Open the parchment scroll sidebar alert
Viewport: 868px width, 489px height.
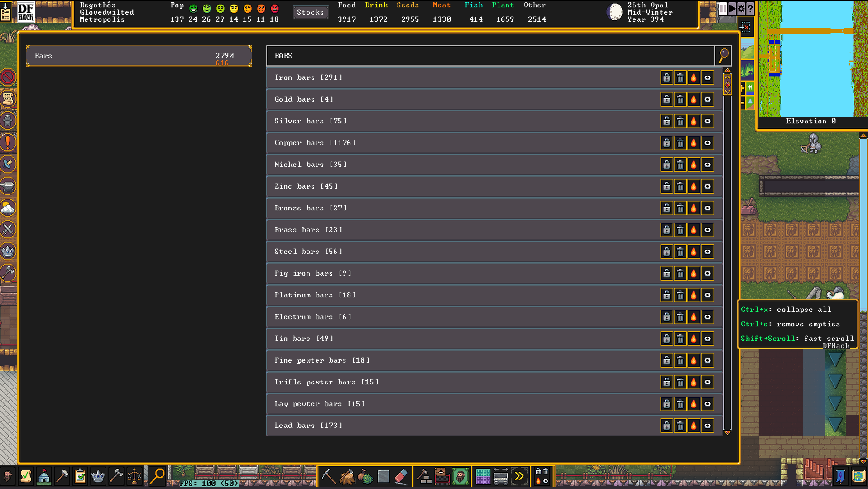pos(8,99)
